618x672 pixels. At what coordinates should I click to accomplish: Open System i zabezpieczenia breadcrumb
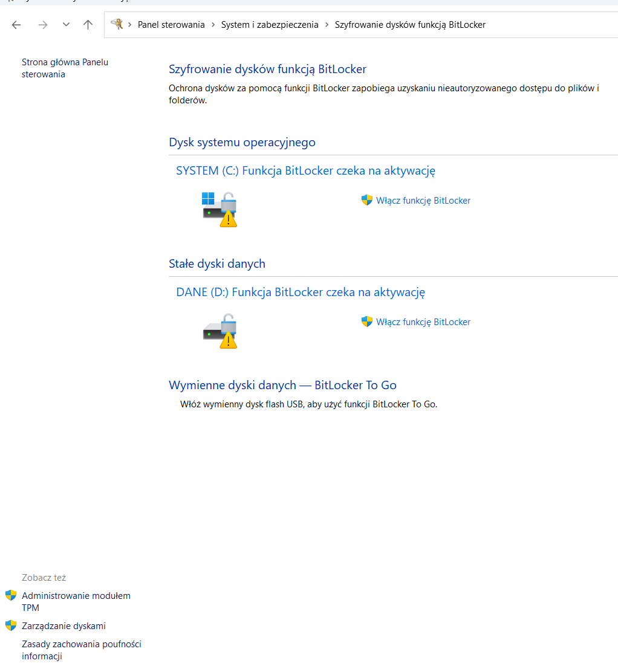(x=270, y=25)
